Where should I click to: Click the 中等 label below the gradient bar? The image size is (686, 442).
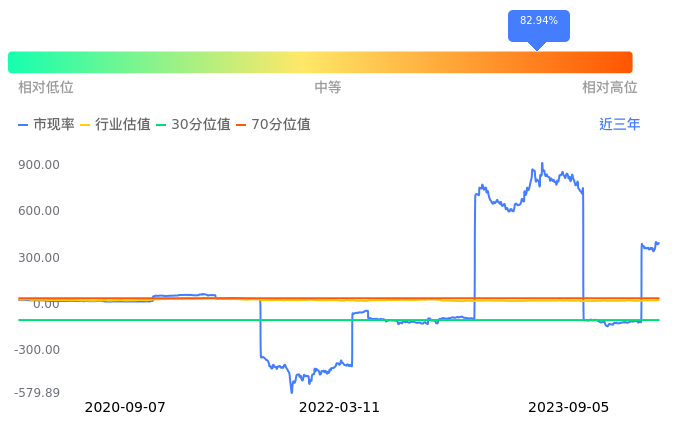[328, 88]
